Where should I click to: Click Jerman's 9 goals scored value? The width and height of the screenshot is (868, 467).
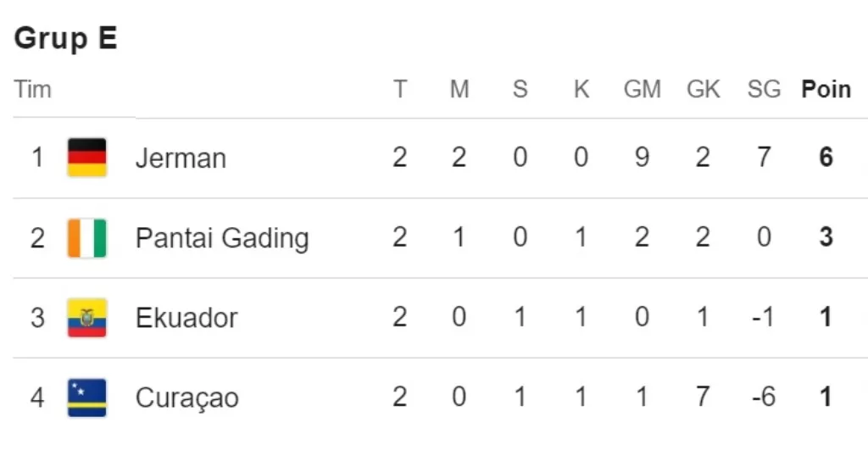643,157
